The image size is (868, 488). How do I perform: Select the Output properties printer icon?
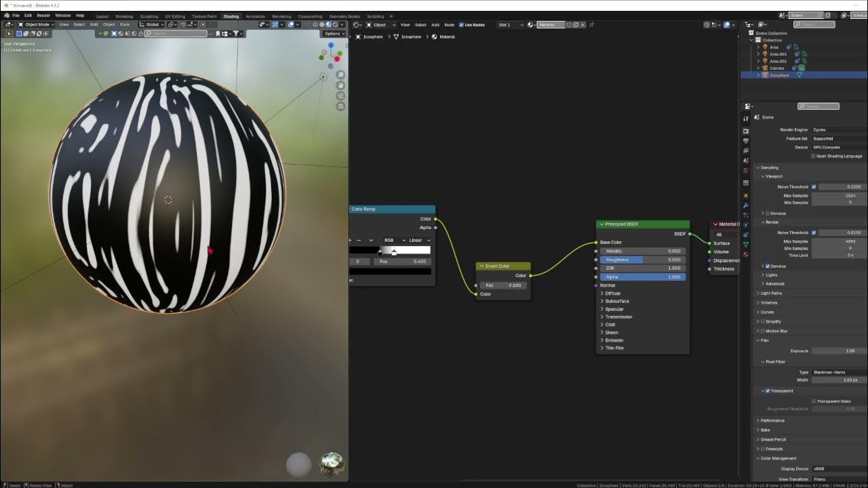746,141
